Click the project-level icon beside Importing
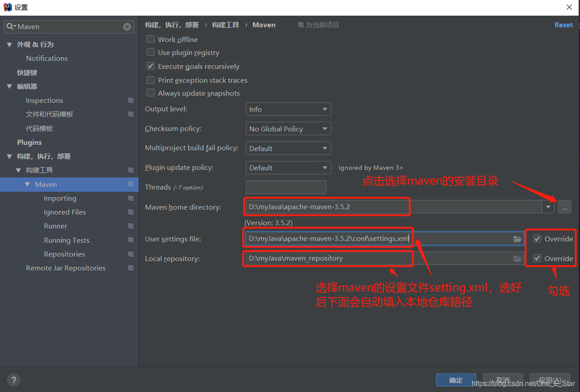Screen dimensions: 580x392 click(x=131, y=198)
